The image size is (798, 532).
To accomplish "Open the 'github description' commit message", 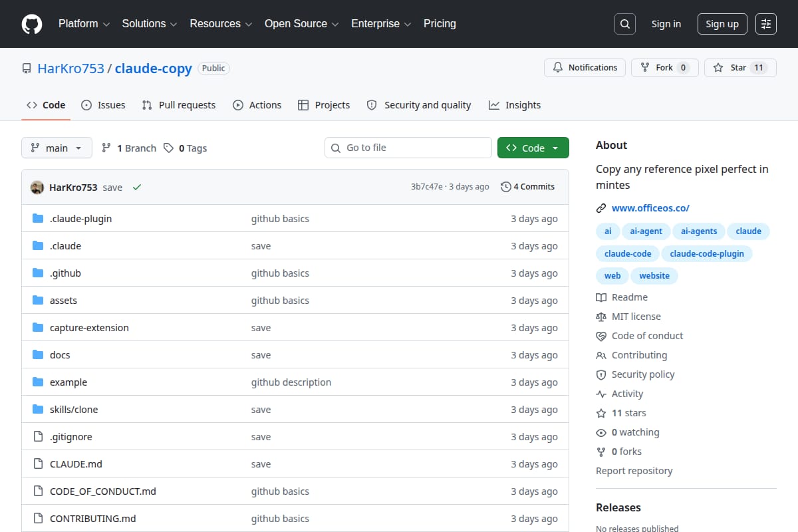I will 291,382.
